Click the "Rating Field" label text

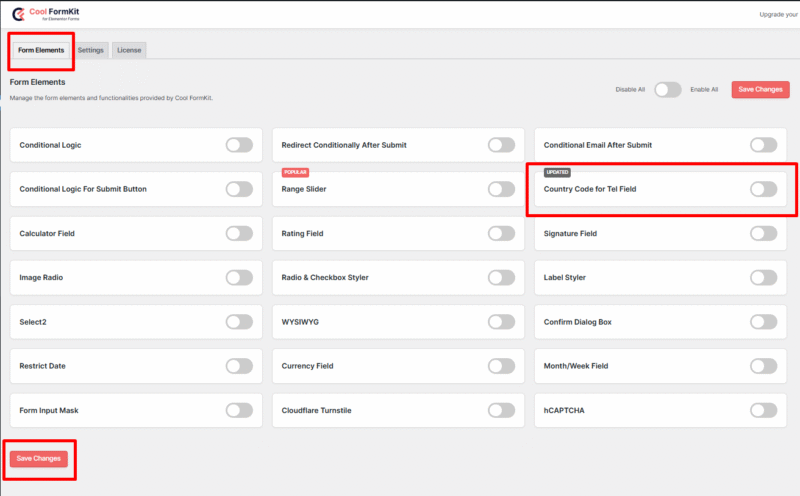pos(302,234)
